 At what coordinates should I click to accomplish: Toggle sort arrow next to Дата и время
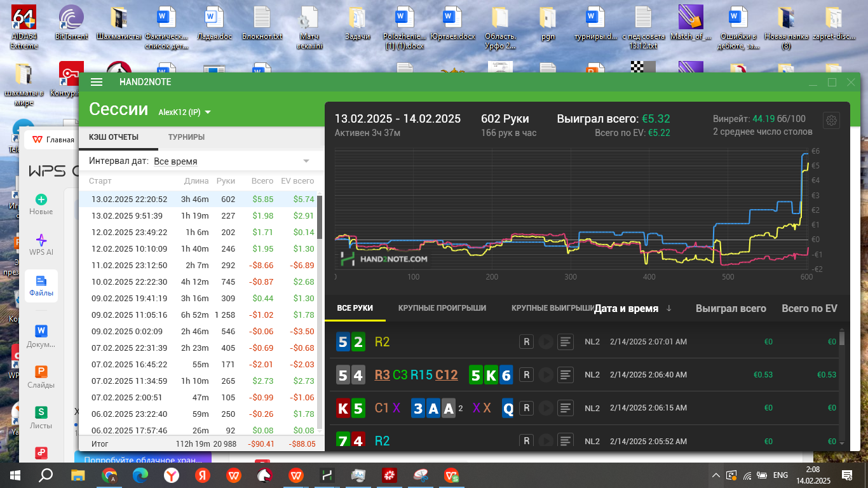point(668,309)
